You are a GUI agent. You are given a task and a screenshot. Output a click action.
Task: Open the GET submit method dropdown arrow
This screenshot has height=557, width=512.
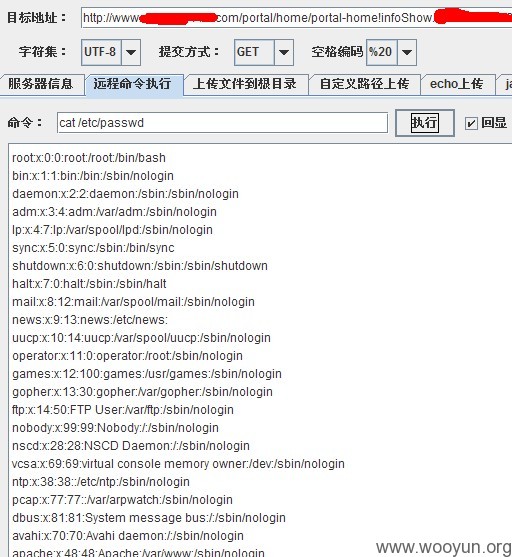[284, 52]
